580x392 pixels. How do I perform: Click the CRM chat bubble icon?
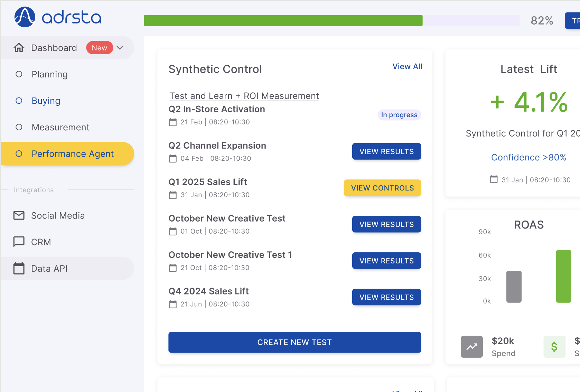[19, 242]
